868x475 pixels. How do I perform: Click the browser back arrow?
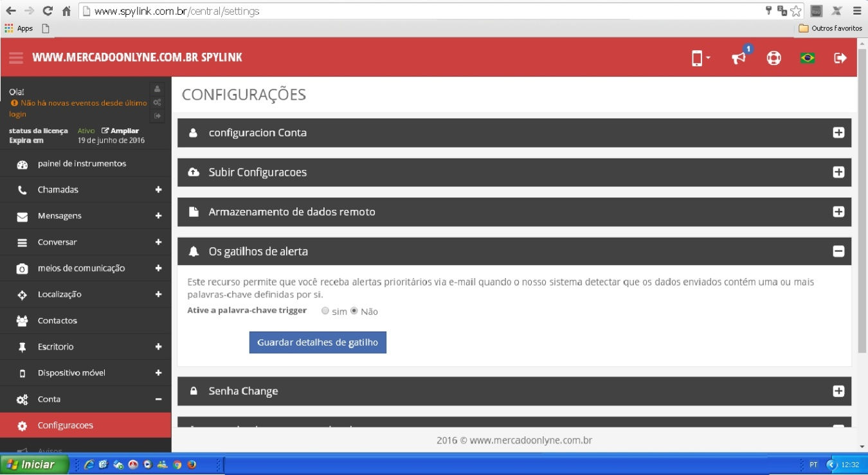coord(10,10)
